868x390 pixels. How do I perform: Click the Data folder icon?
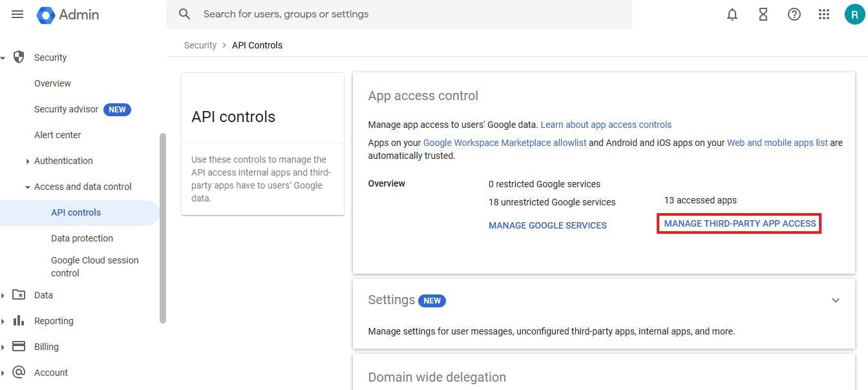tap(19, 295)
